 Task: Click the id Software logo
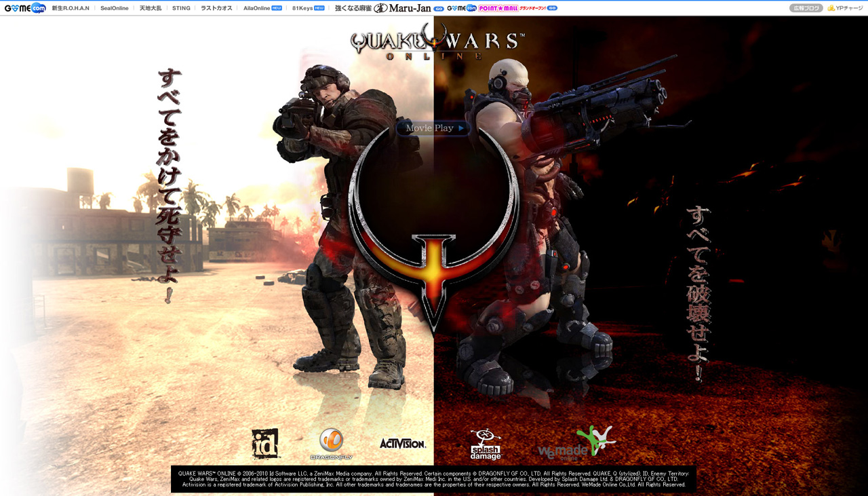point(265,444)
